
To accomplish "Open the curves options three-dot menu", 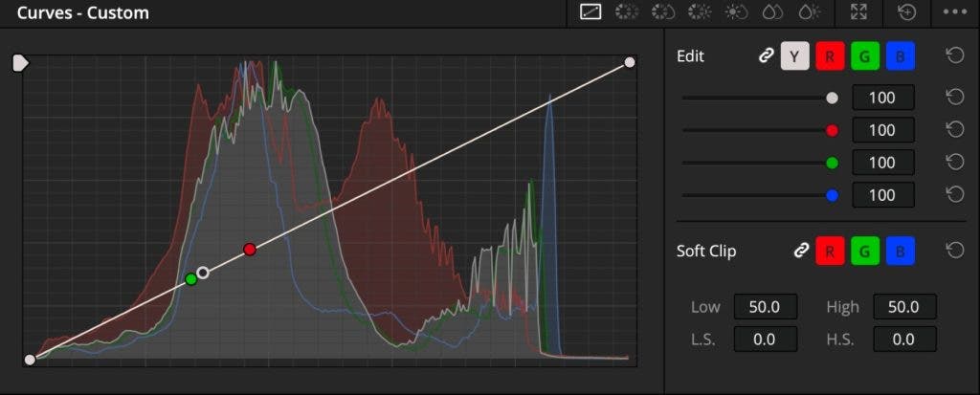I will pos(954,11).
